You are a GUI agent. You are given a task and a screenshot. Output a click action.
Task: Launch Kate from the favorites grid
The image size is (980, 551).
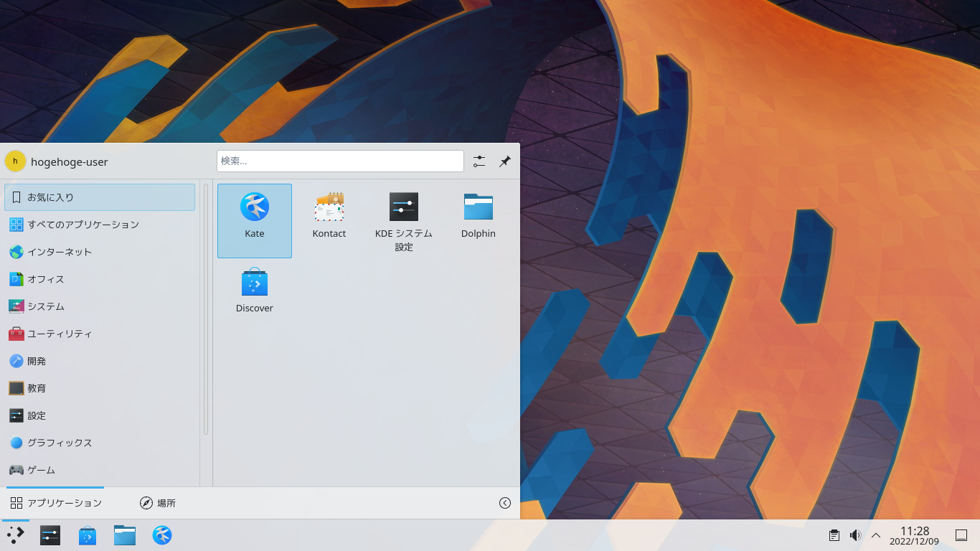(x=255, y=220)
